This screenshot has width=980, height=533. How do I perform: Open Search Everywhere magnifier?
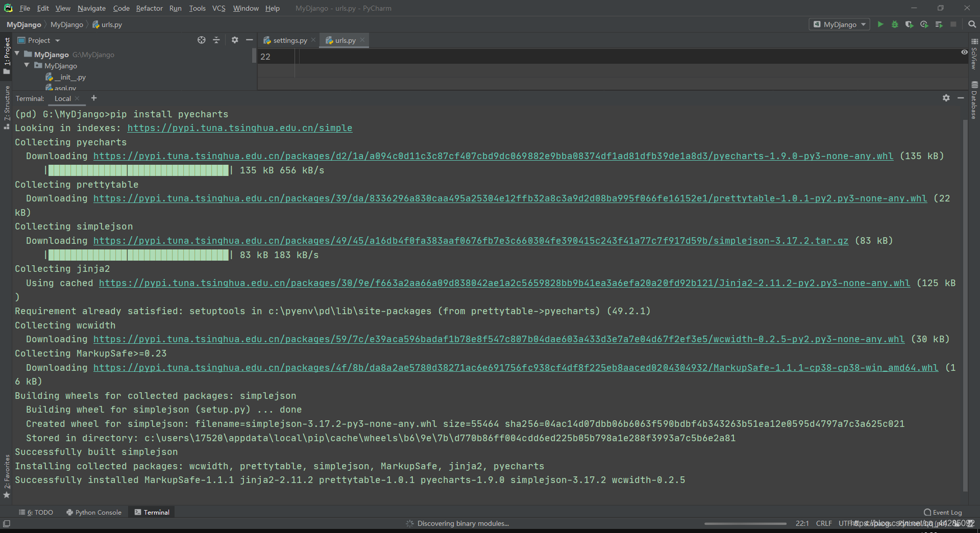(972, 24)
